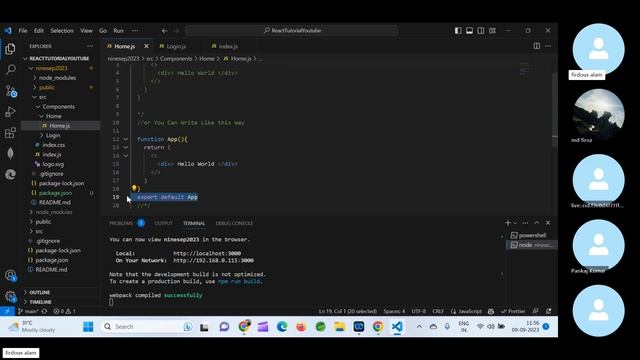This screenshot has width=640, height=360.
Task: Open the localhost:3000 link in terminal
Action: point(207,253)
